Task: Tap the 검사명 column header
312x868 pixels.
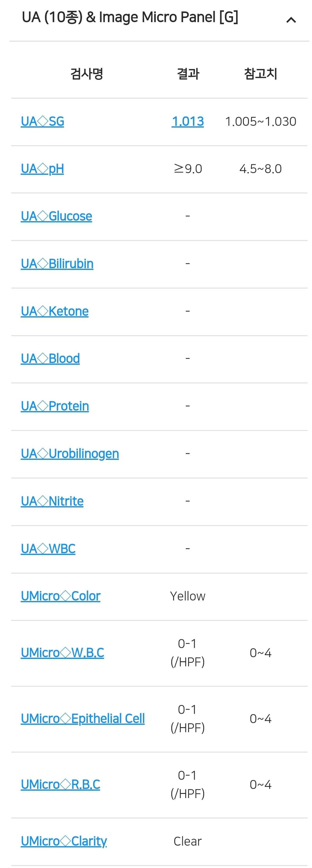Action: (86, 73)
